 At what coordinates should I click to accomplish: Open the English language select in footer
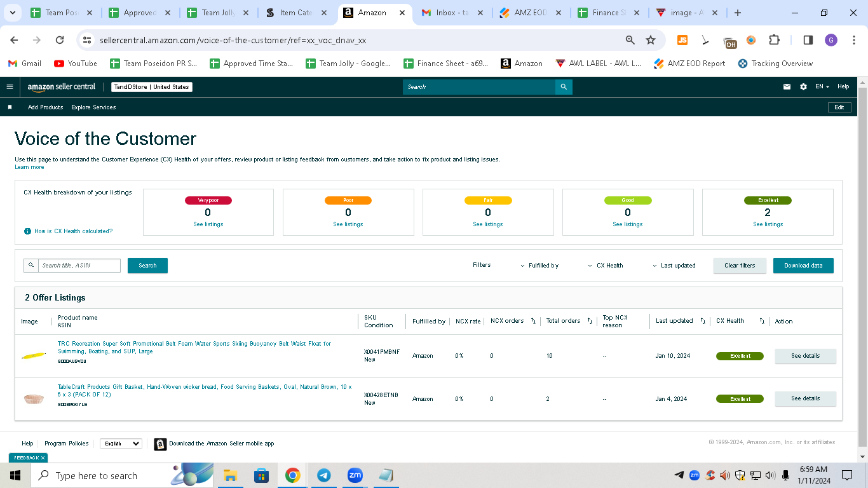coord(121,444)
